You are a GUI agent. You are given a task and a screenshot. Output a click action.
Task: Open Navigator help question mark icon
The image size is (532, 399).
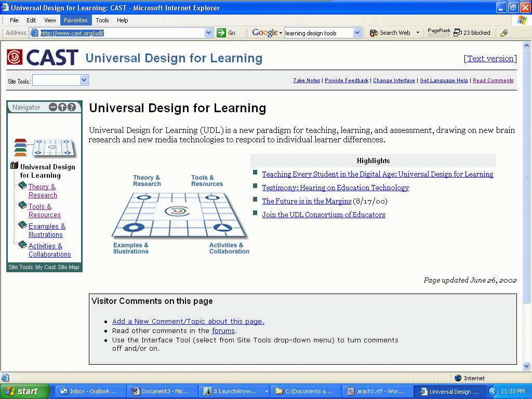point(72,108)
